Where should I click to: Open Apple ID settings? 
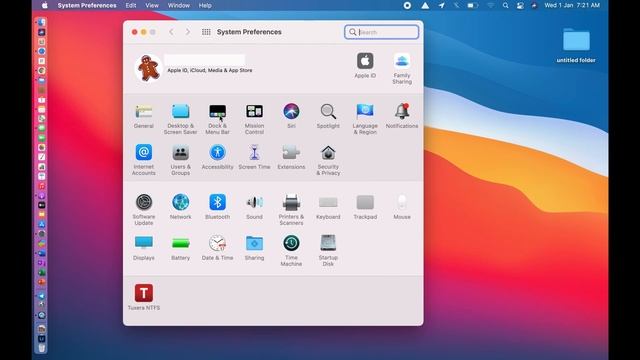click(x=365, y=65)
